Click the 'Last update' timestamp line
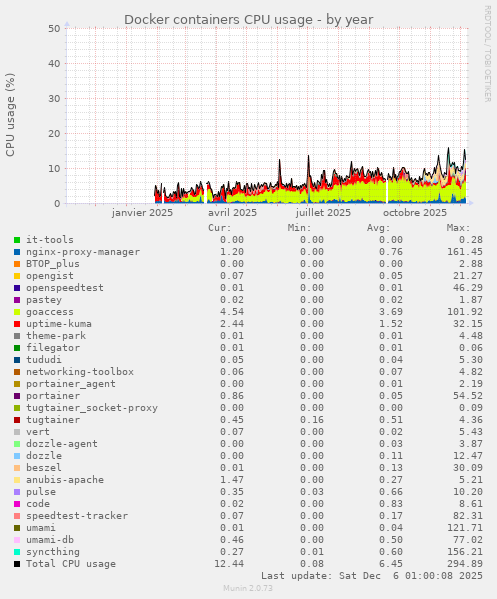Screen dimensions: 497x599 [x=372, y=576]
